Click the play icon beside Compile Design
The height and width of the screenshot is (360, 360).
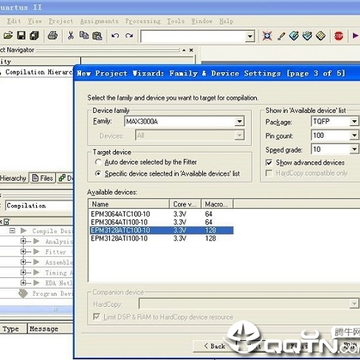pos(23,231)
